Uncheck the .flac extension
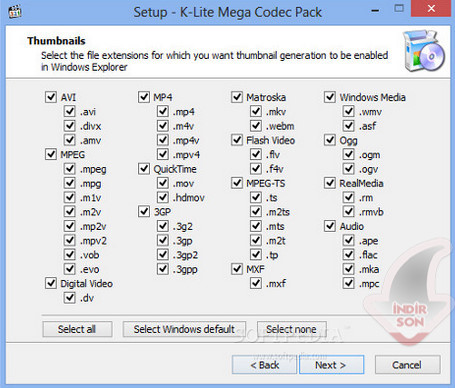This screenshot has width=455, height=388. coord(349,255)
